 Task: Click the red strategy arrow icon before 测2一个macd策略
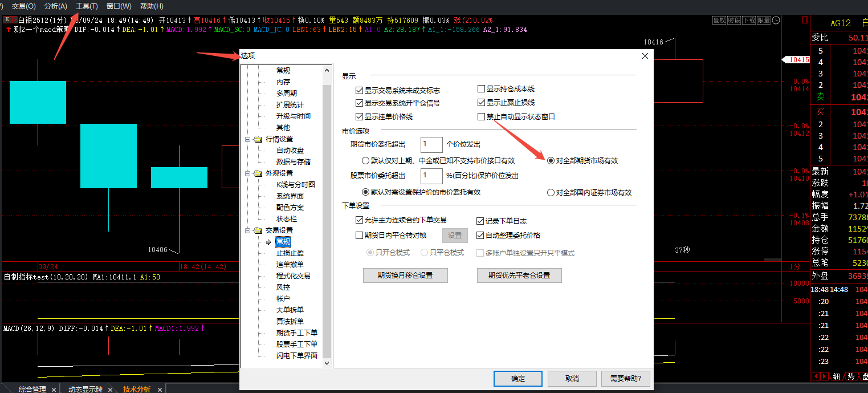[9, 30]
